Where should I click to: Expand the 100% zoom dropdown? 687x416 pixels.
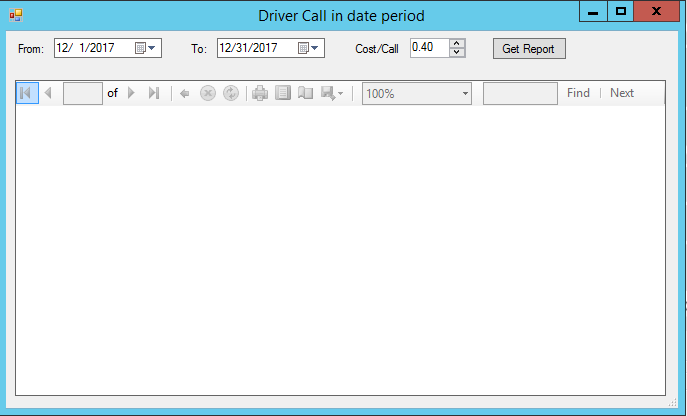coord(465,93)
